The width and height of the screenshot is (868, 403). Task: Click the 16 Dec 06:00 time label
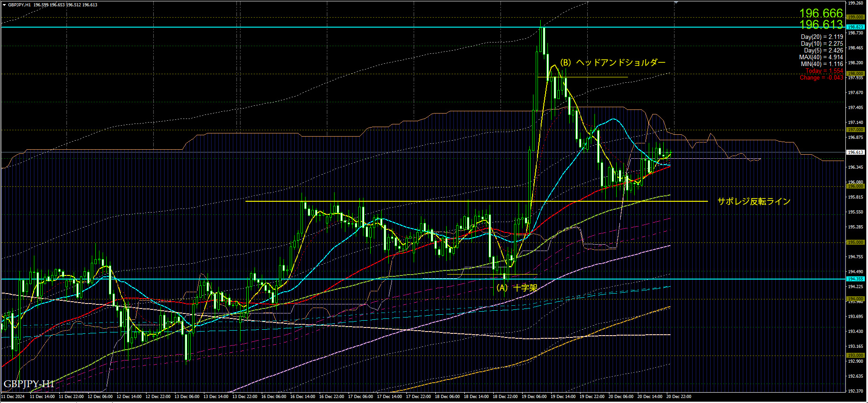[274, 397]
